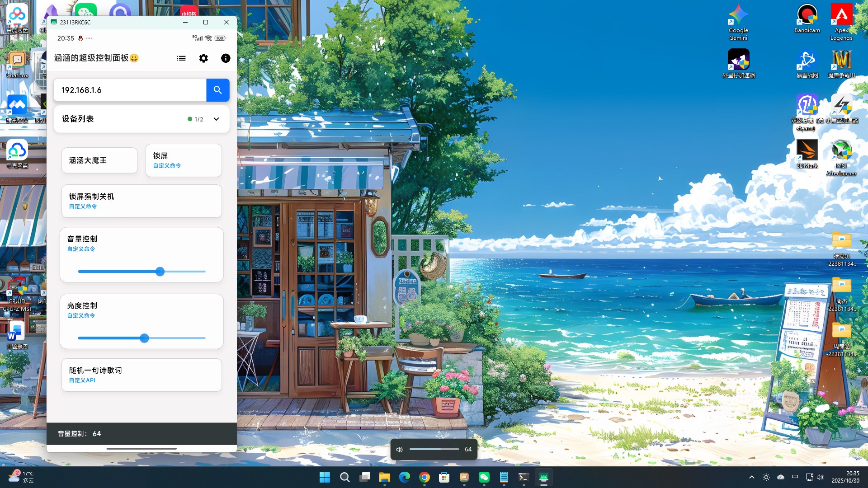
Task: Expand the 设备列表 device list chevron
Action: pyautogui.click(x=216, y=119)
